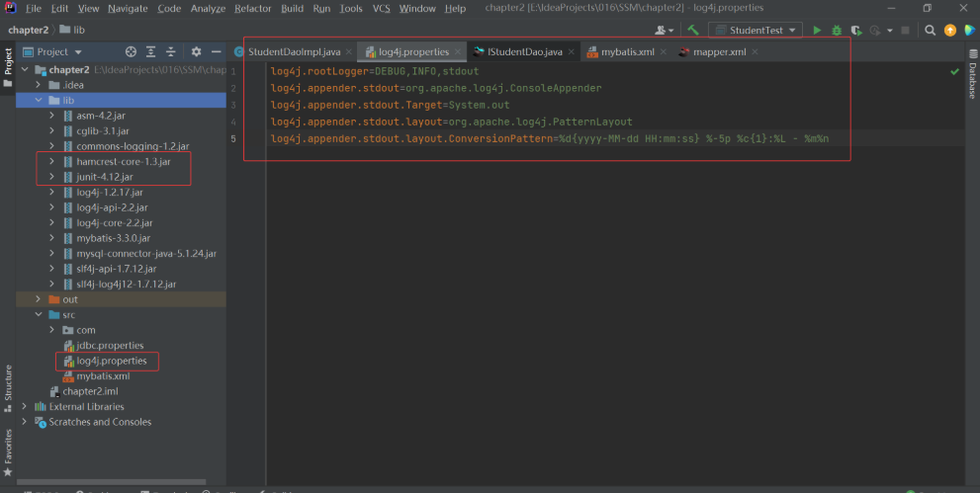Image resolution: width=980 pixels, height=493 pixels.
Task: Click the orange update arrow icon
Action: [950, 30]
